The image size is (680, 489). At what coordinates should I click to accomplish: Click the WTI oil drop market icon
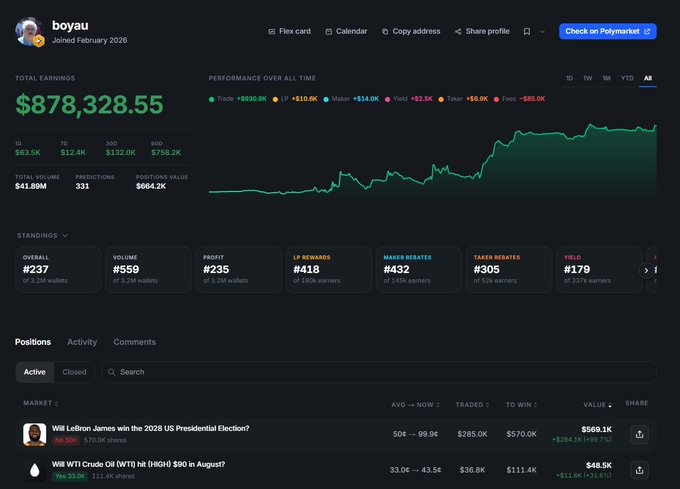(x=35, y=470)
